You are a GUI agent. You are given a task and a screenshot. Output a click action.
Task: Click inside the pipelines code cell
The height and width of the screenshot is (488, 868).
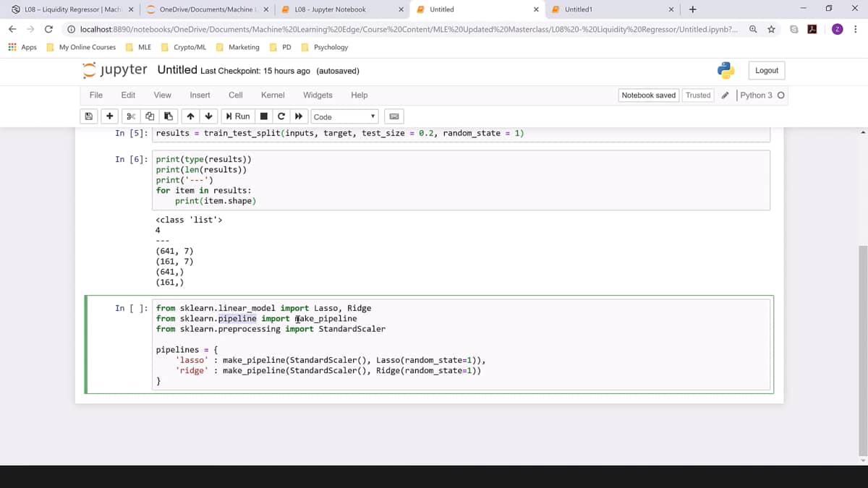coord(461,344)
